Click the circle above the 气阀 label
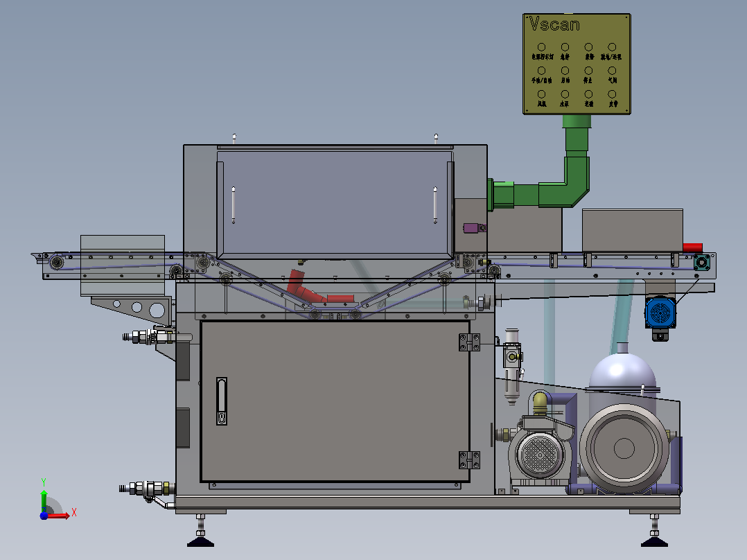This screenshot has width=747, height=560. [x=612, y=71]
